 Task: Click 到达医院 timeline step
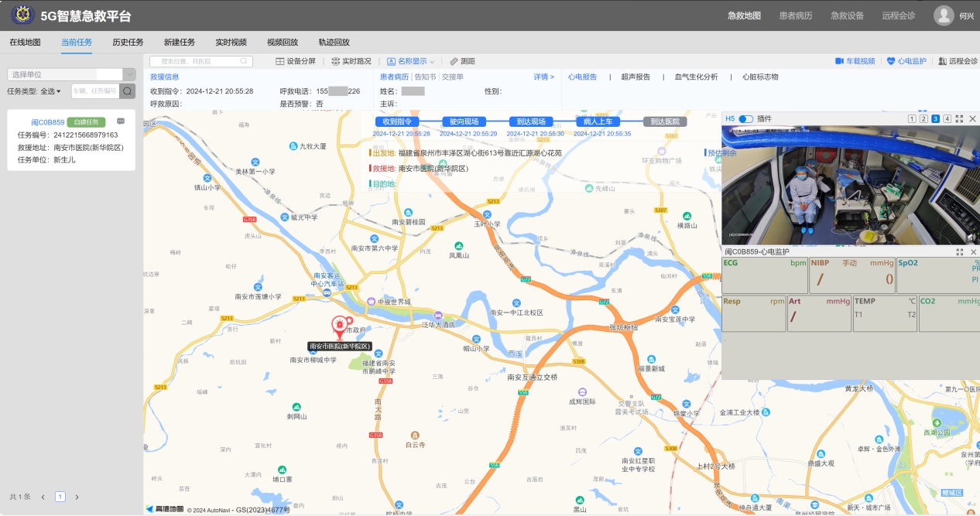[x=665, y=121]
